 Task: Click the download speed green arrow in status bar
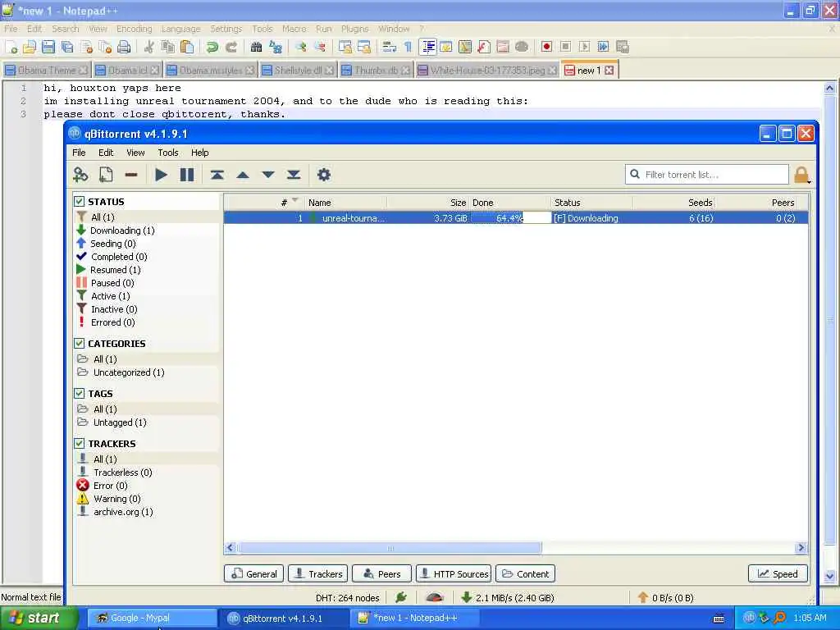[x=466, y=597]
